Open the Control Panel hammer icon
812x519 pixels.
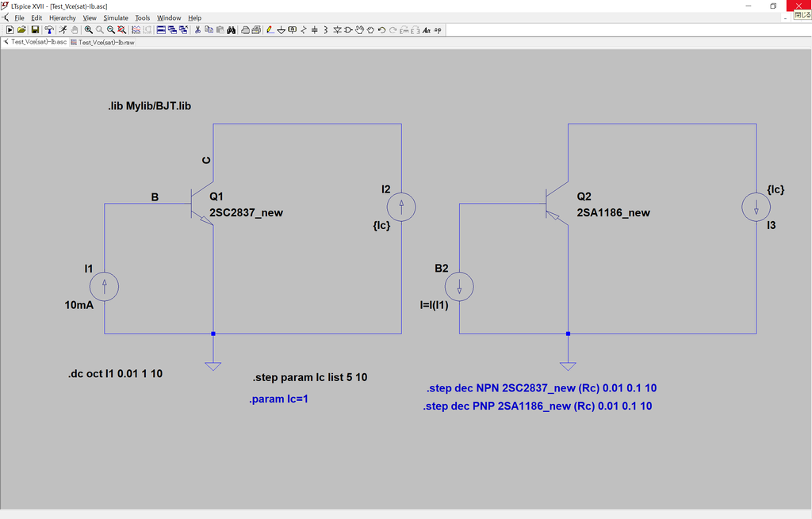tap(48, 30)
